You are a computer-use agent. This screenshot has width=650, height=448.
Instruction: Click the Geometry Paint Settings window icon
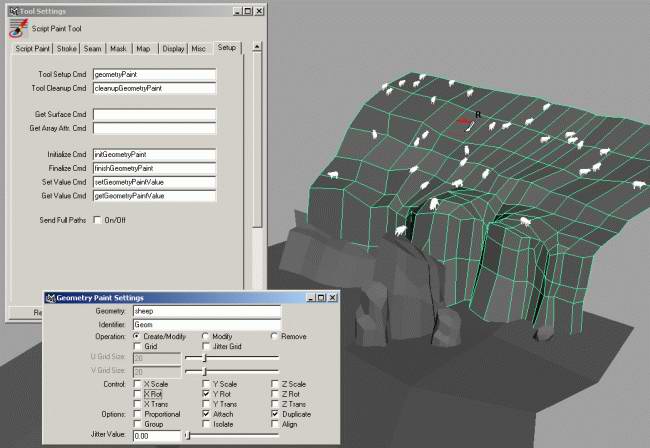[49, 297]
